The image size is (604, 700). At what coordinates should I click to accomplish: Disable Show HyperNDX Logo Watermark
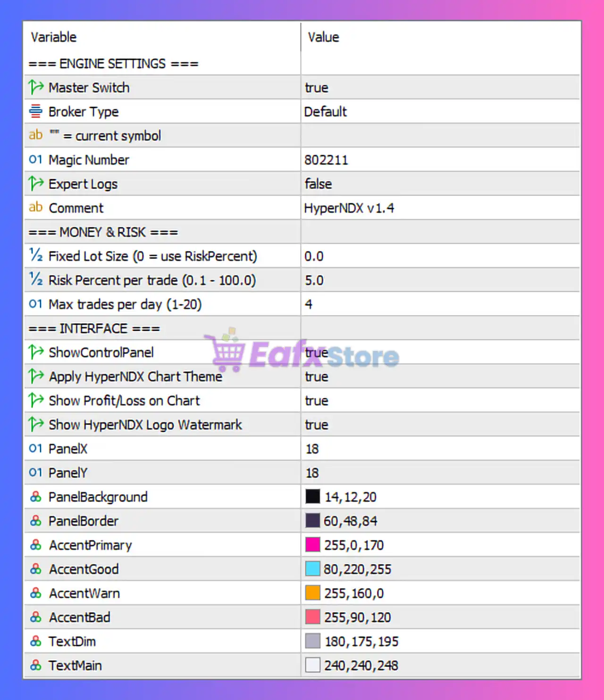coord(316,424)
